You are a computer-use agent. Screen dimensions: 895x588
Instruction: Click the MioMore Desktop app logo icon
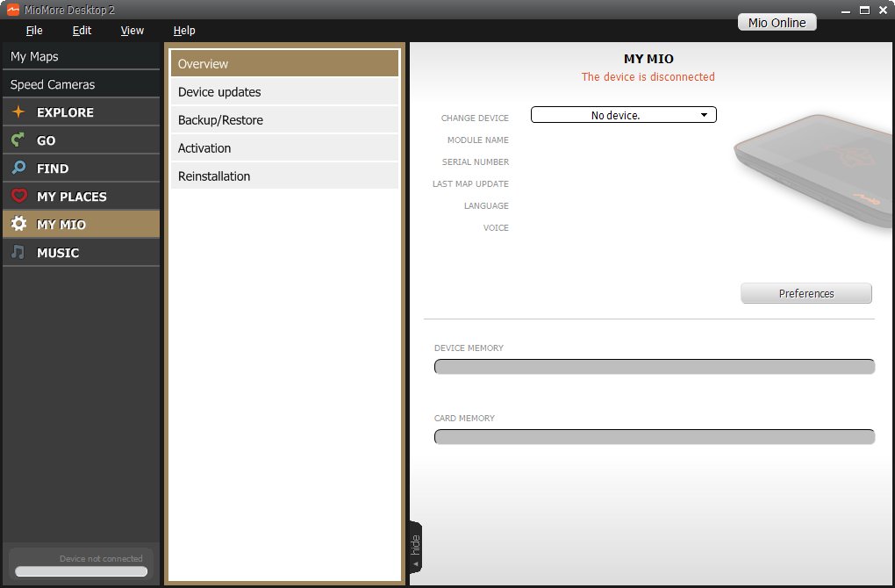point(12,10)
